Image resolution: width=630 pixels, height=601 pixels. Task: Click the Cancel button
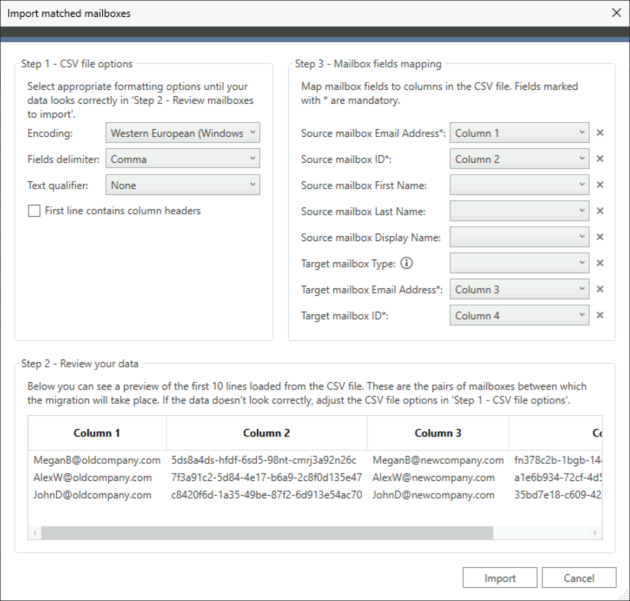(579, 578)
